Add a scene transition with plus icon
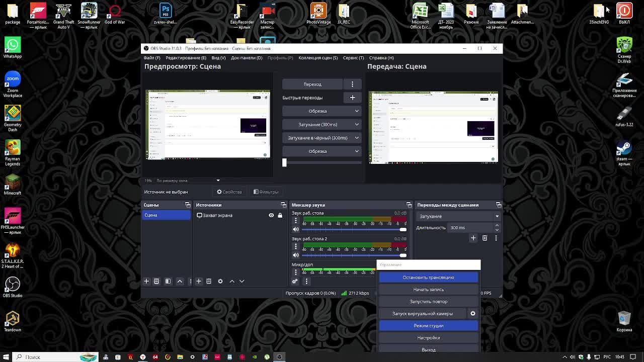644x362 pixels. (x=473, y=238)
